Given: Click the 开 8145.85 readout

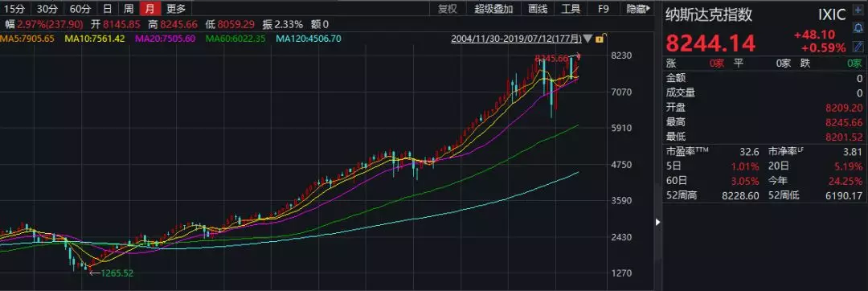Looking at the screenshot, I should click(117, 24).
